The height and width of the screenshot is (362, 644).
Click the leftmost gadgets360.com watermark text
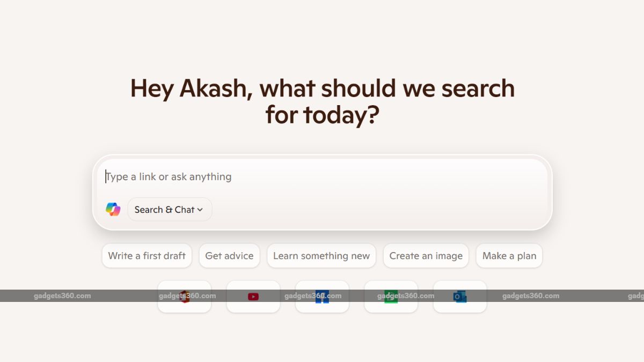tap(62, 296)
